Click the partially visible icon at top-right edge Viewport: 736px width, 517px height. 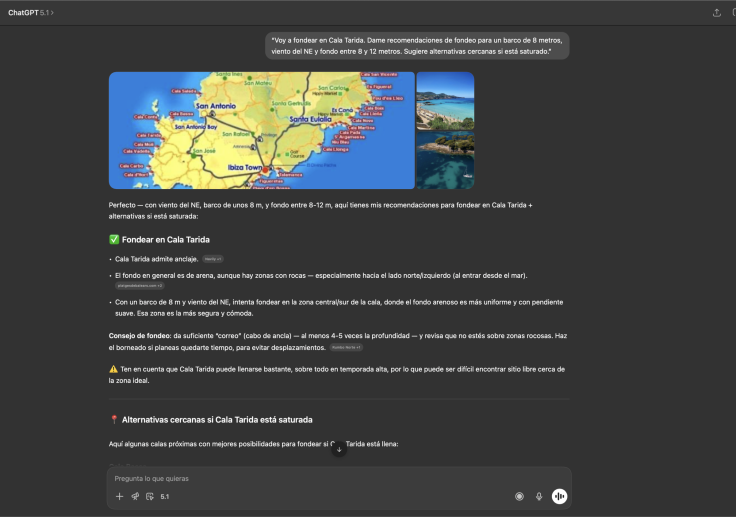733,13
